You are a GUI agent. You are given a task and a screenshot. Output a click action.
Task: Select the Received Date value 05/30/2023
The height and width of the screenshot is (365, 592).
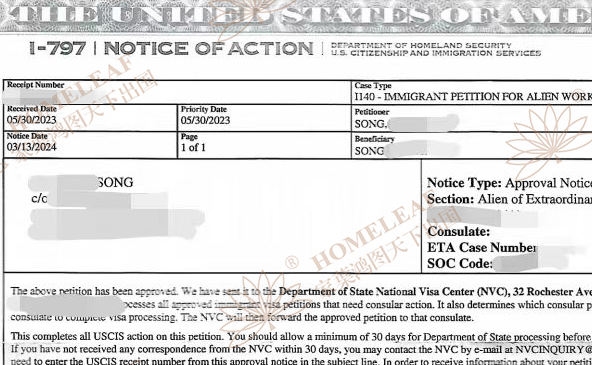click(x=31, y=120)
